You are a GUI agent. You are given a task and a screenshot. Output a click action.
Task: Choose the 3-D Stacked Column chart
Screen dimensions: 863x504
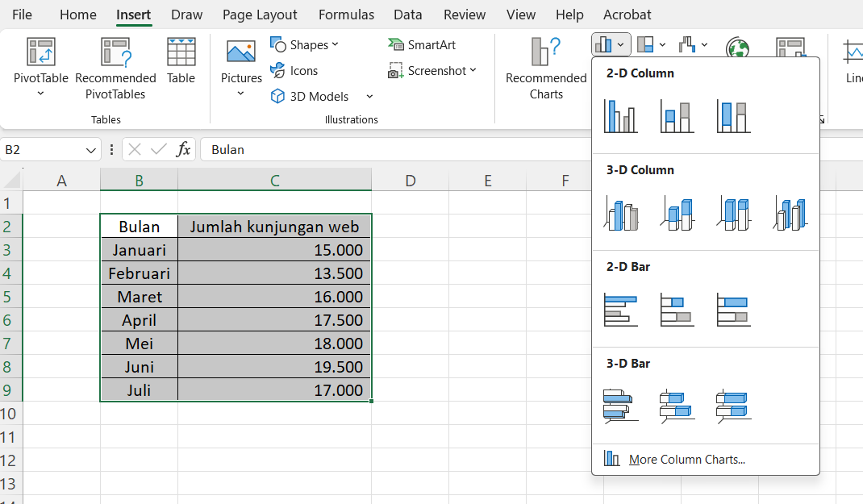(x=677, y=214)
